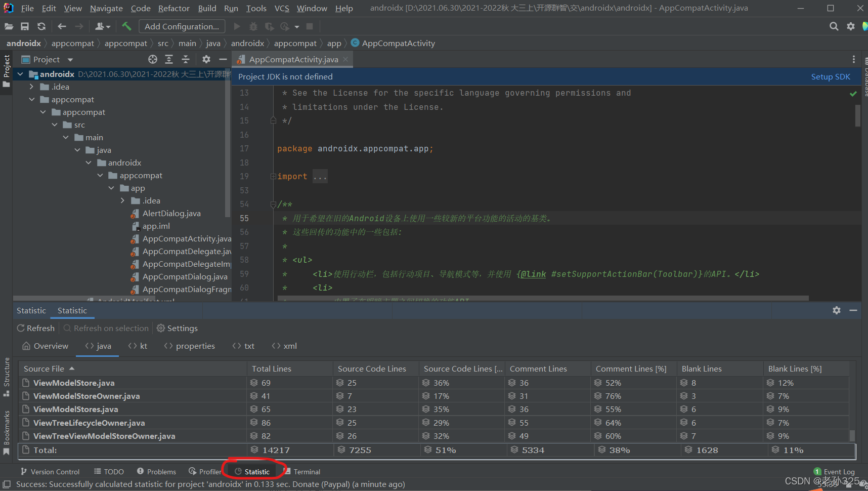Open the Problems tool window
The image size is (868, 491).
coord(156,472)
